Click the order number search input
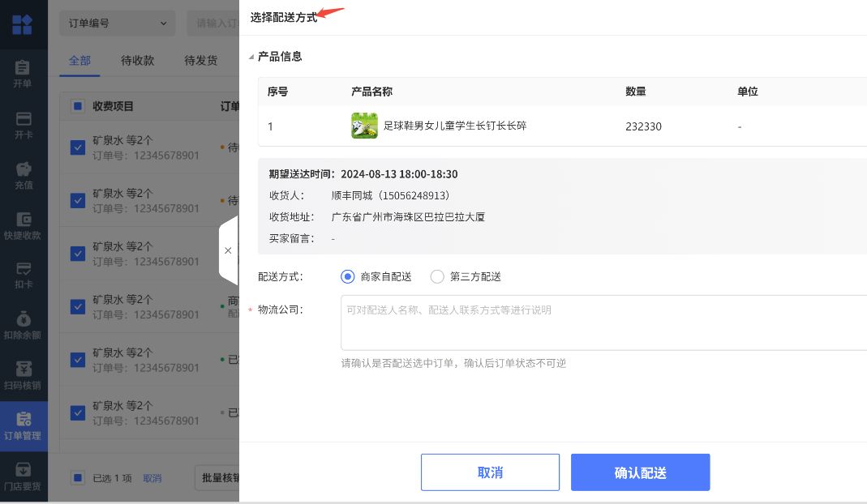Screen dimensions: 867x504 click(x=213, y=23)
